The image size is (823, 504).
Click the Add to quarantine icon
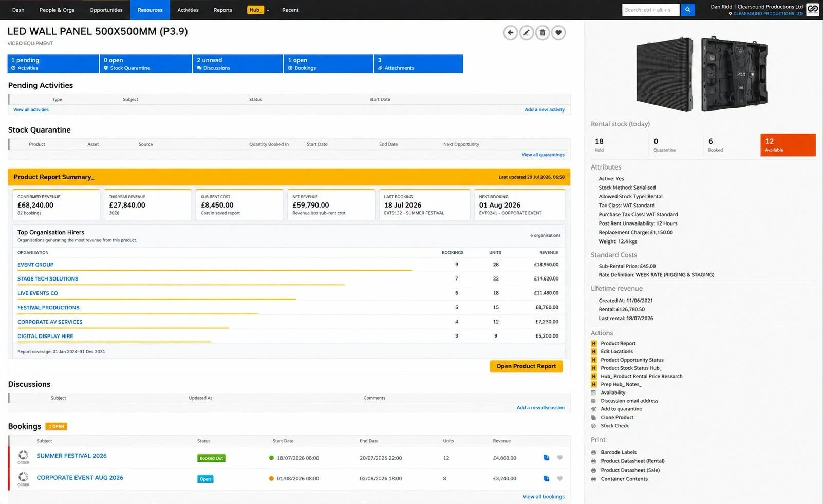pos(594,409)
